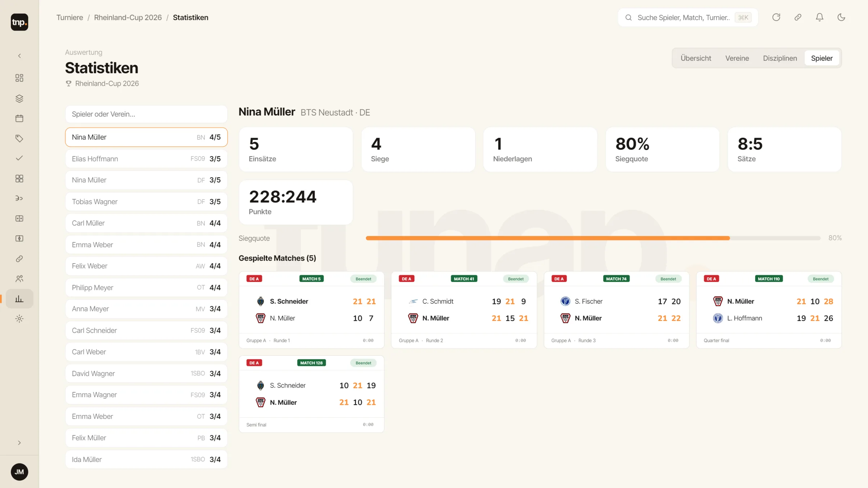Select Elias Hoffmann FS09 in player list
This screenshot has width=868, height=488.
[146, 159]
